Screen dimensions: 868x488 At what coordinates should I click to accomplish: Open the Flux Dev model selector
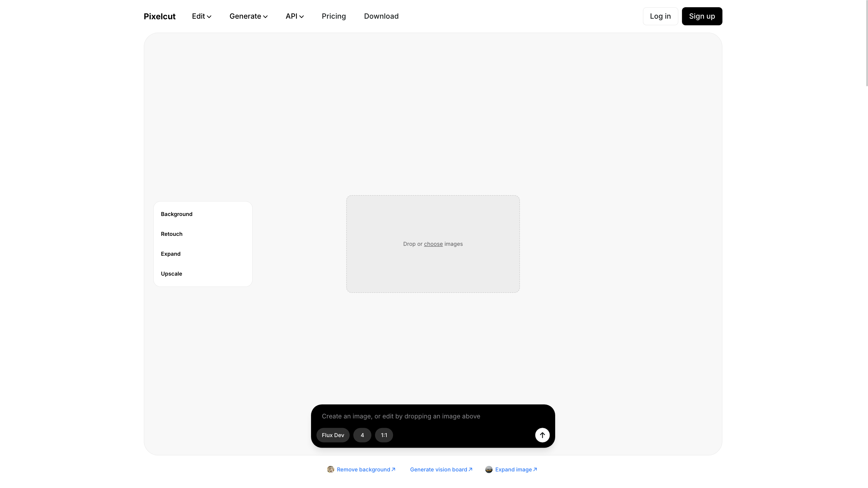(332, 435)
